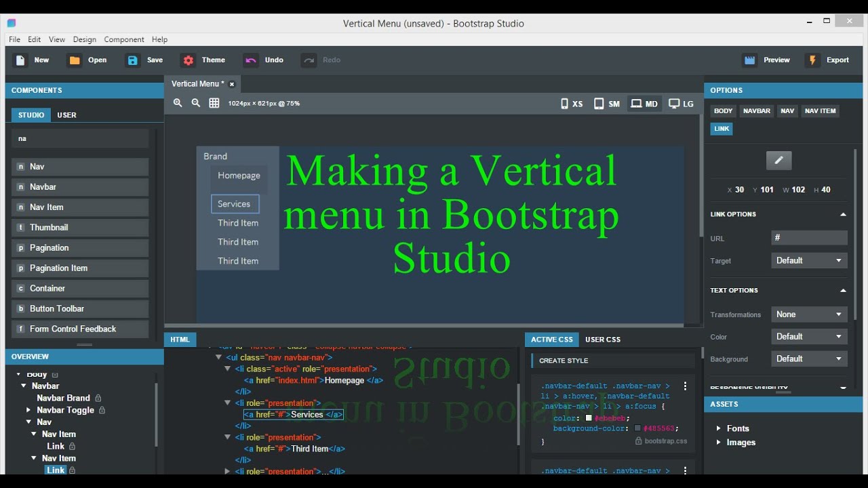868x488 pixels.
Task: Click lock icon next to Navbar Toggle
Action: click(102, 410)
